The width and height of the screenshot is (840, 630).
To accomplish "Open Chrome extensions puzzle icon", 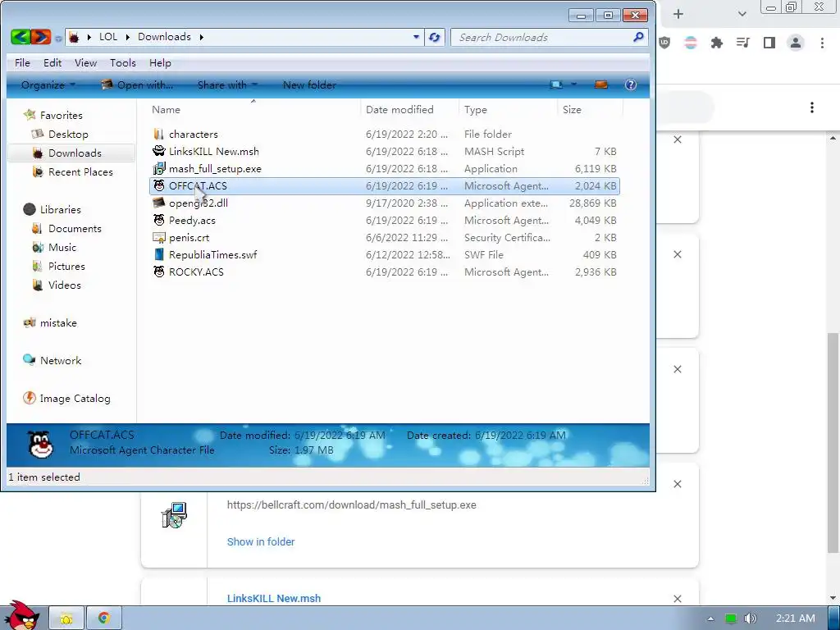I will [x=717, y=43].
